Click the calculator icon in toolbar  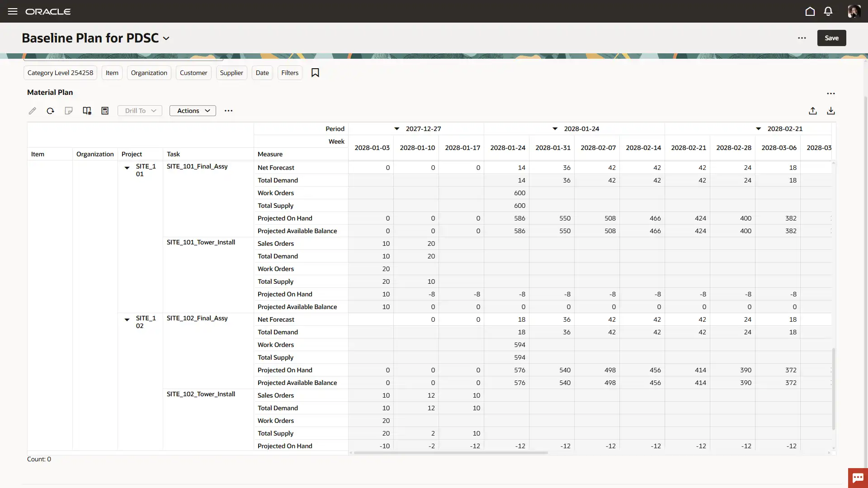click(105, 111)
